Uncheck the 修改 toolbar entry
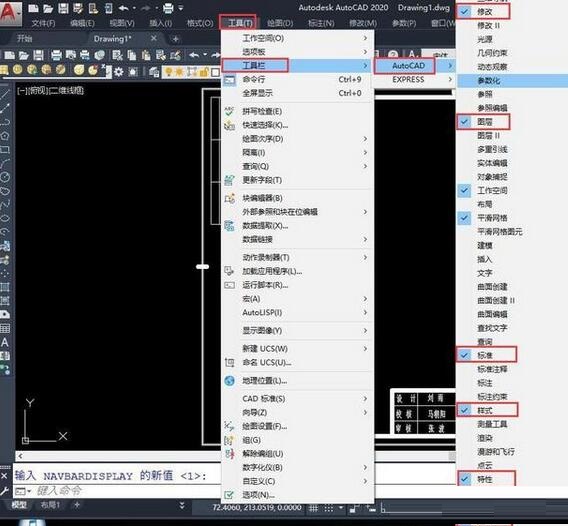 pos(484,12)
